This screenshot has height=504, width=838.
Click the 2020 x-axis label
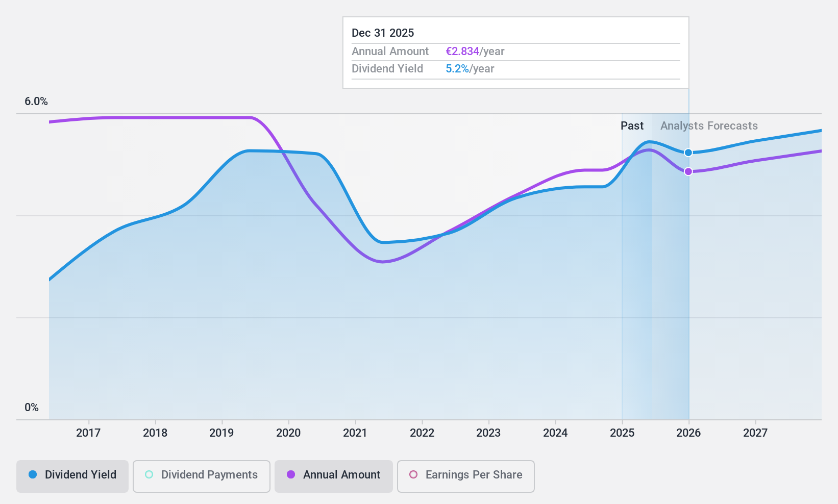(x=288, y=433)
